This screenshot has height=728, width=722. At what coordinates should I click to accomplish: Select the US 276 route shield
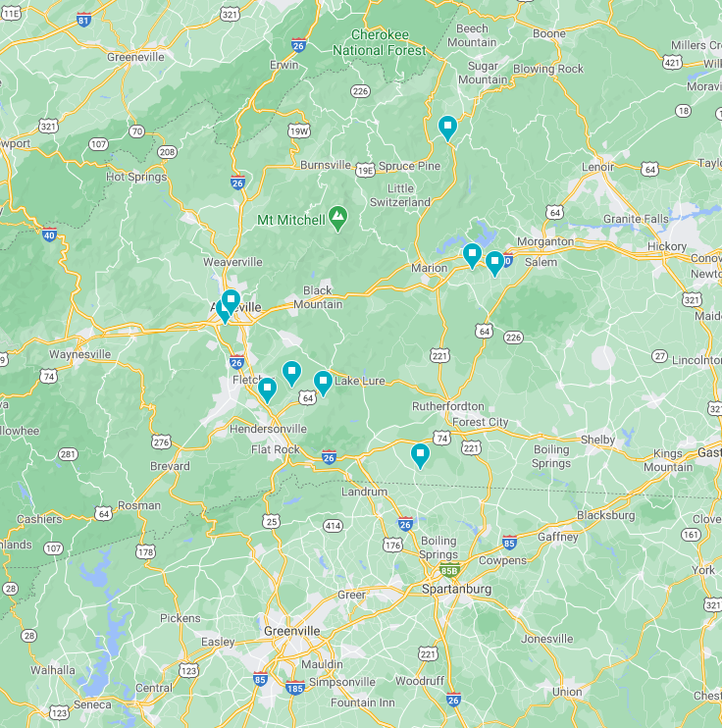(161, 442)
